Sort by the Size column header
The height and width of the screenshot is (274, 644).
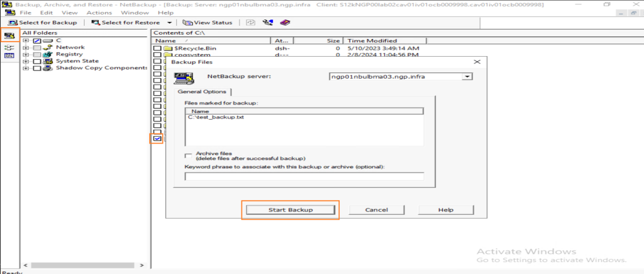pos(318,41)
